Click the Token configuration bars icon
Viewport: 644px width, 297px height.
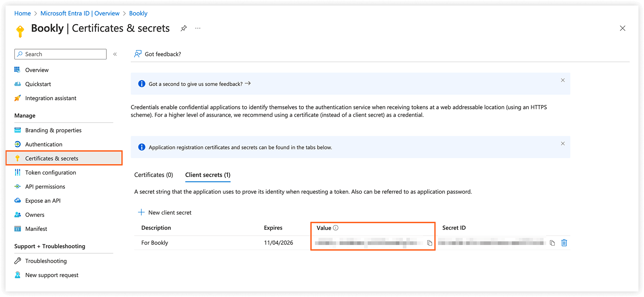pos(17,172)
